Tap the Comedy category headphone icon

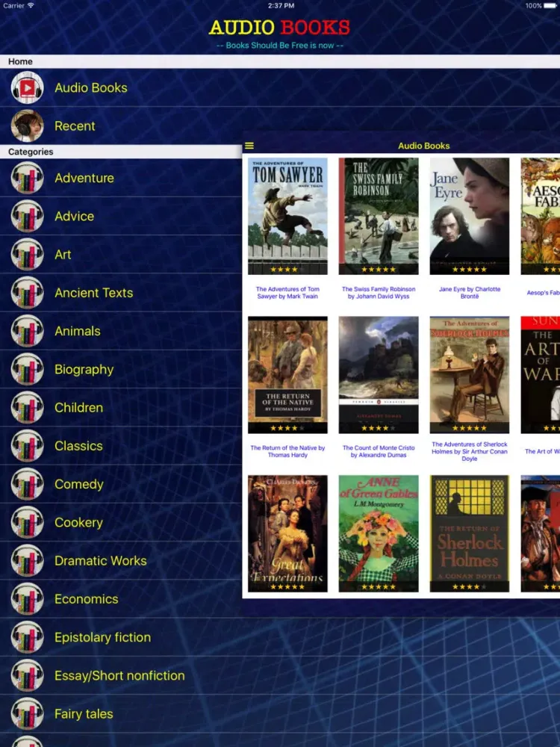[27, 484]
